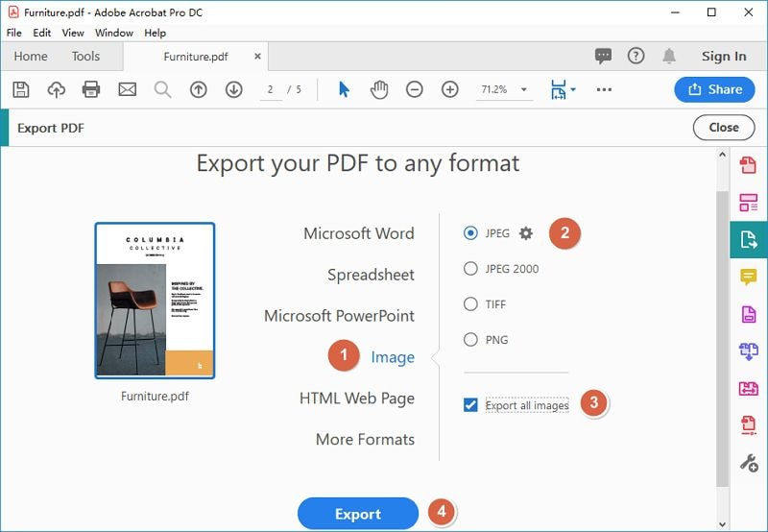The height and width of the screenshot is (532, 768).
Task: Open the View menu
Action: (73, 33)
